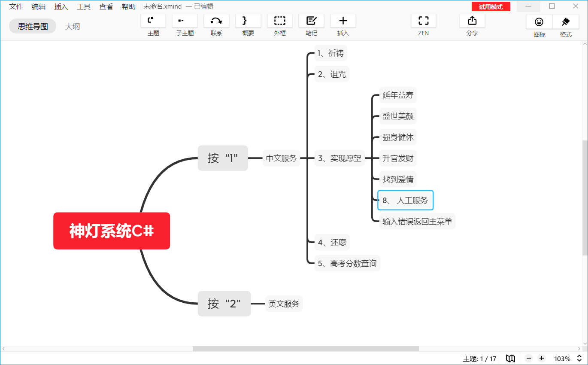Switch to 思维导图 view tab

coord(33,27)
